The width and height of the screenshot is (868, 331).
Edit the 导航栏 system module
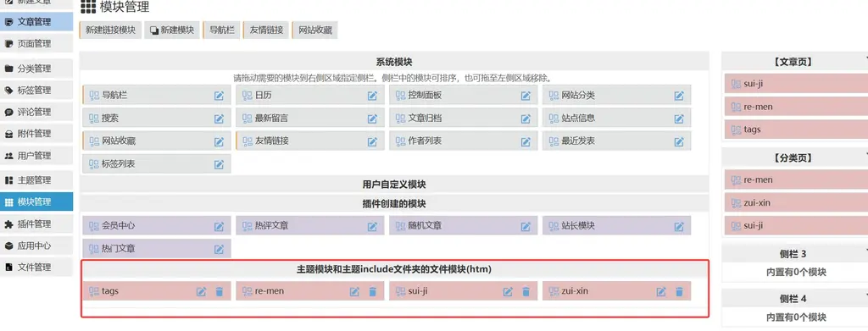tap(220, 96)
